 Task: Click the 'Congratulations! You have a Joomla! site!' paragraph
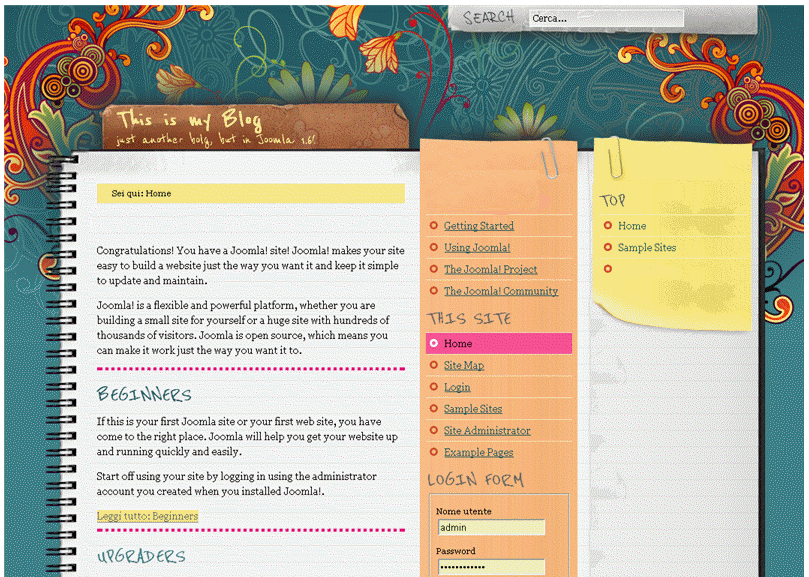coord(250,265)
